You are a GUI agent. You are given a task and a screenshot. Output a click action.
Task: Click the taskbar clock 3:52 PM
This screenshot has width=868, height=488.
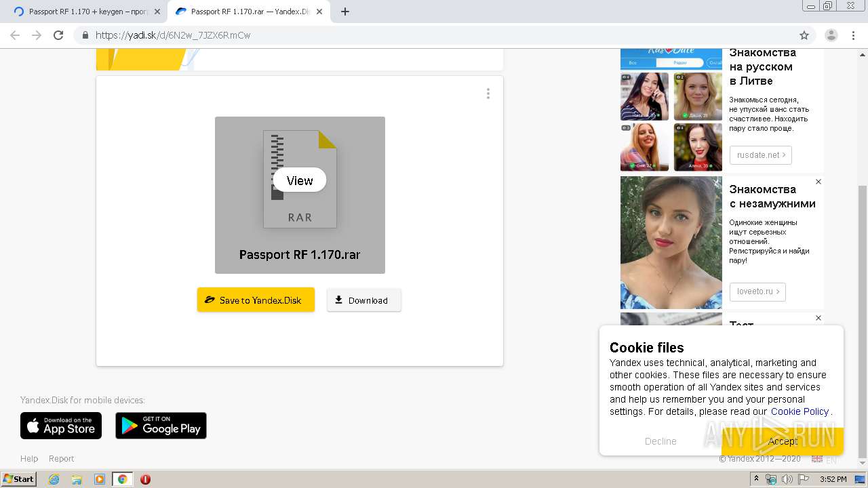[833, 479]
